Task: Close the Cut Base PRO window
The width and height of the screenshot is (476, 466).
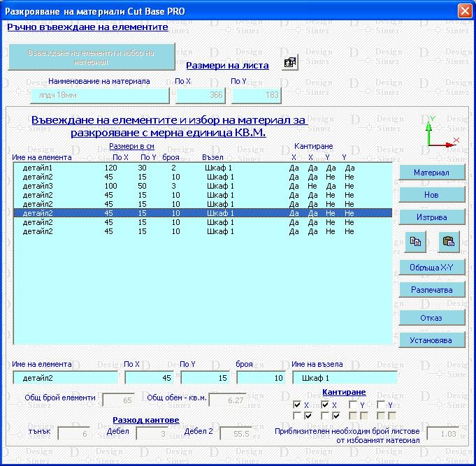Action: [465, 11]
